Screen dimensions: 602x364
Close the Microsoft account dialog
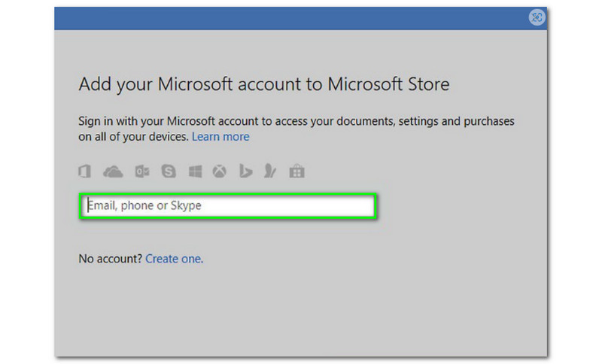pos(537,17)
